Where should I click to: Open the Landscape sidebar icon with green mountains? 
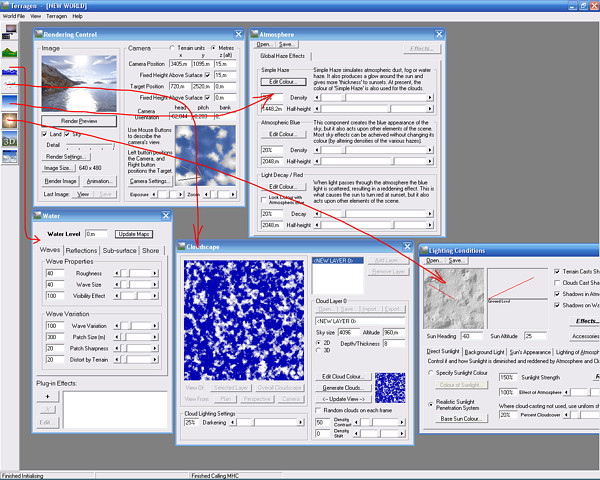[x=10, y=52]
